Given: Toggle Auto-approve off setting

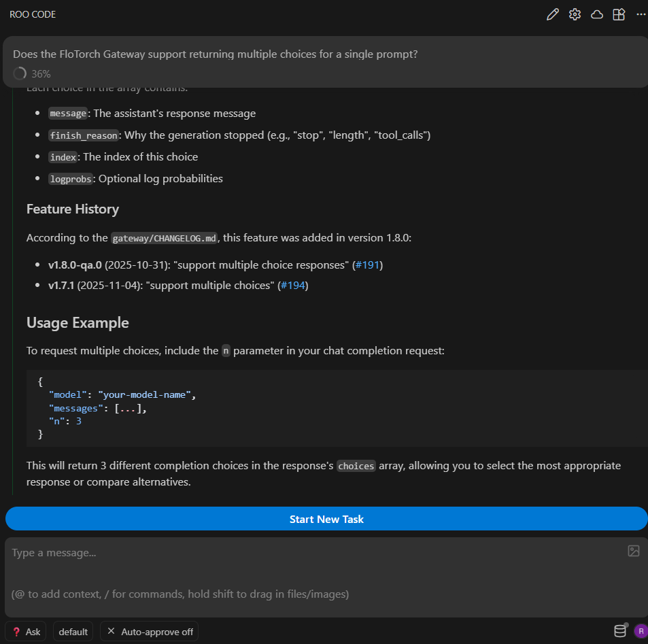Looking at the screenshot, I should (x=149, y=631).
